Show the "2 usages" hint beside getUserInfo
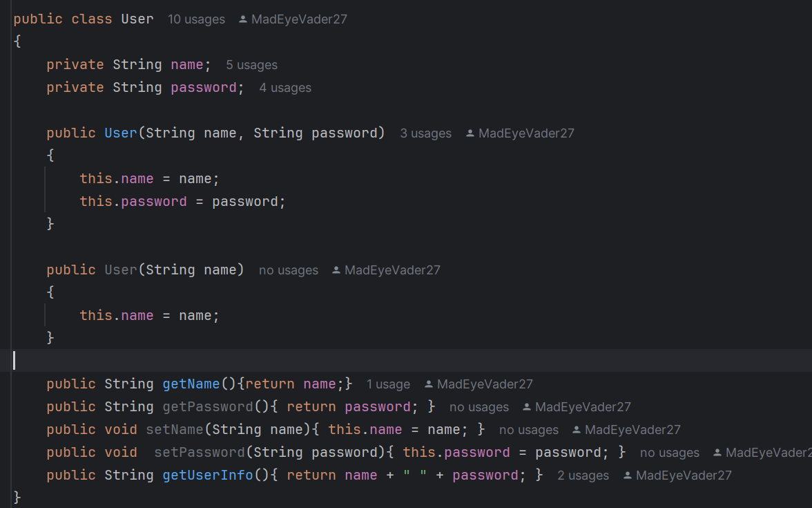 [583, 476]
